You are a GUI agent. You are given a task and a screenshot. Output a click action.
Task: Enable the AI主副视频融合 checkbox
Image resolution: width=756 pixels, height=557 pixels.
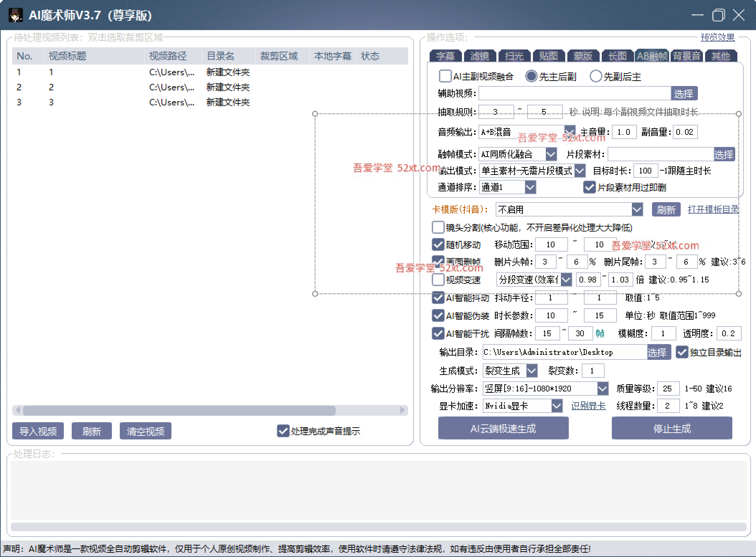pos(445,76)
